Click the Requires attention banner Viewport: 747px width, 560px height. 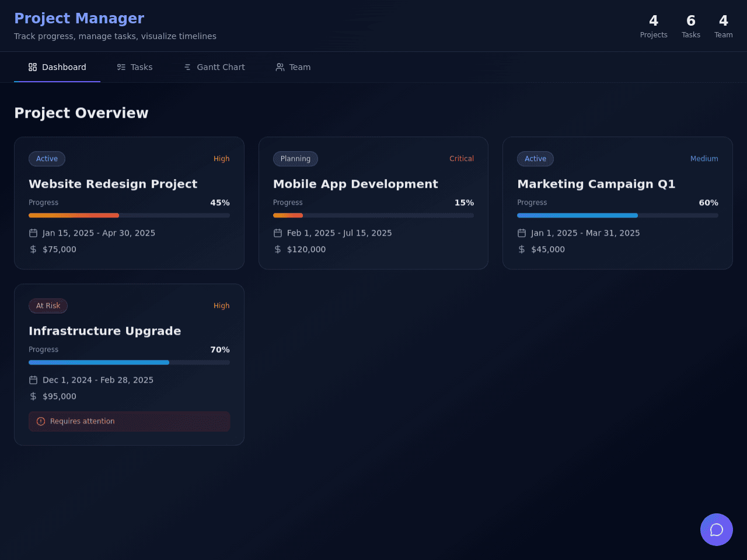coord(129,421)
